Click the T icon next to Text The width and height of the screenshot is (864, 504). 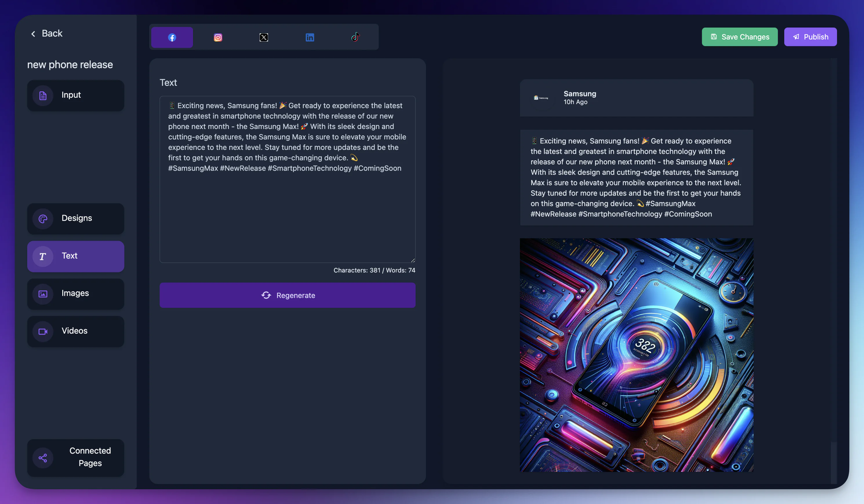pyautogui.click(x=43, y=256)
